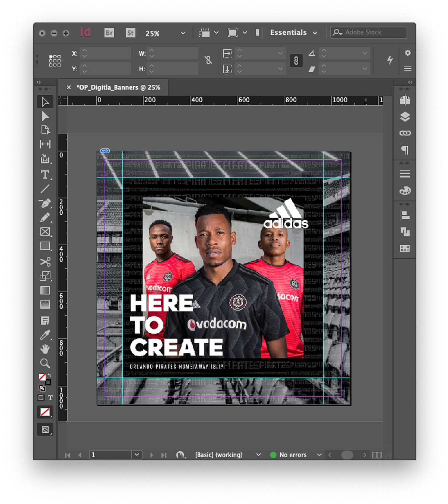Open the Scale Y percentage dropdown
Viewport: 448px width, 504px height.
[280, 69]
